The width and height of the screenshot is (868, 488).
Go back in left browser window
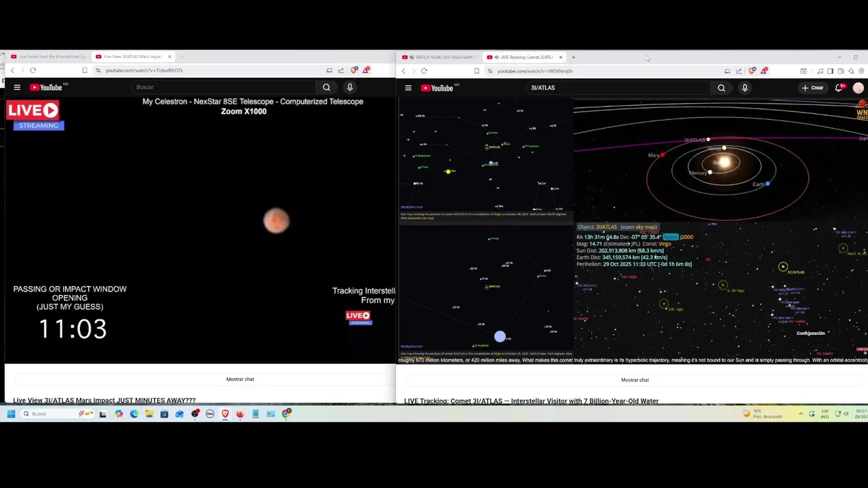(12, 70)
